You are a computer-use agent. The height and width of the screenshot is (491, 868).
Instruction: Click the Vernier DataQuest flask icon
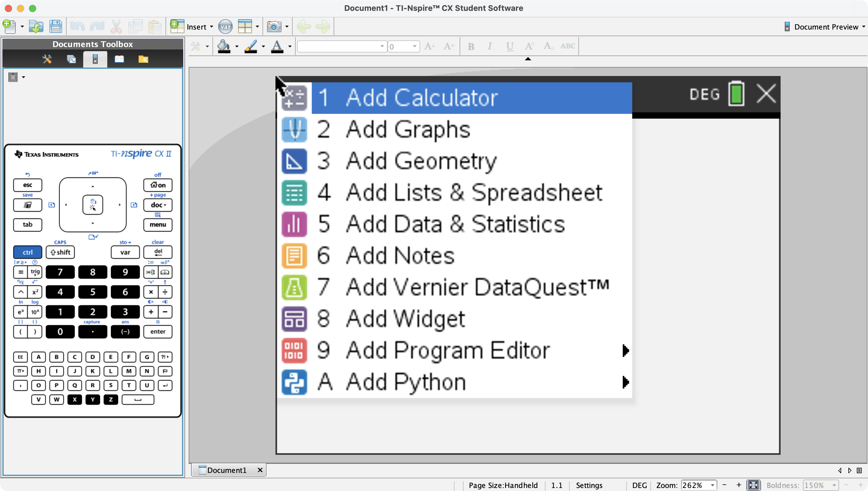tap(294, 287)
